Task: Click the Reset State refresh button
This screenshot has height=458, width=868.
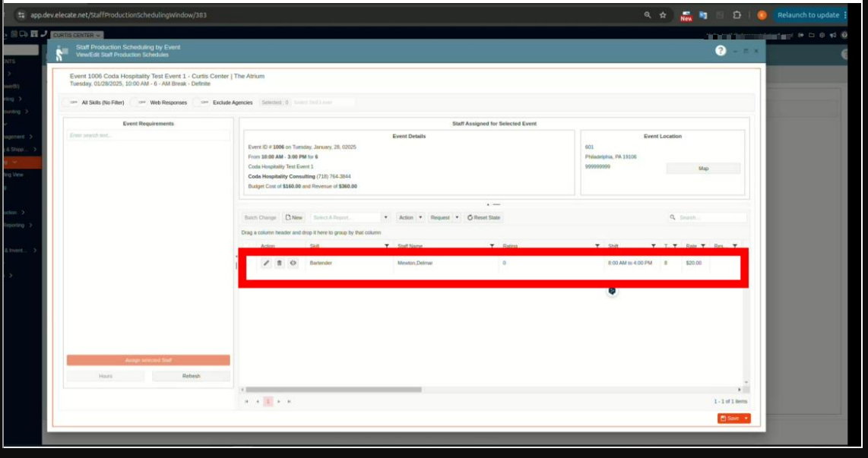Action: click(x=484, y=217)
